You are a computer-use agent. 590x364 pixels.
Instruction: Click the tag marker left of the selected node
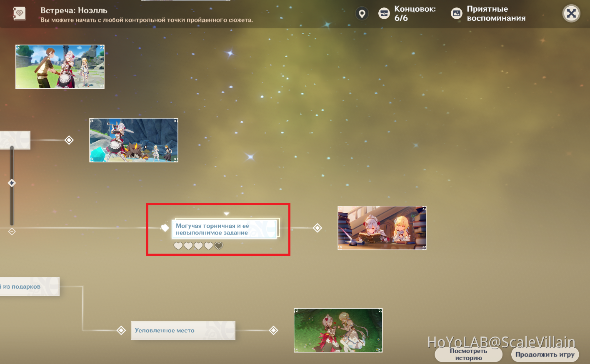pyautogui.click(x=165, y=227)
